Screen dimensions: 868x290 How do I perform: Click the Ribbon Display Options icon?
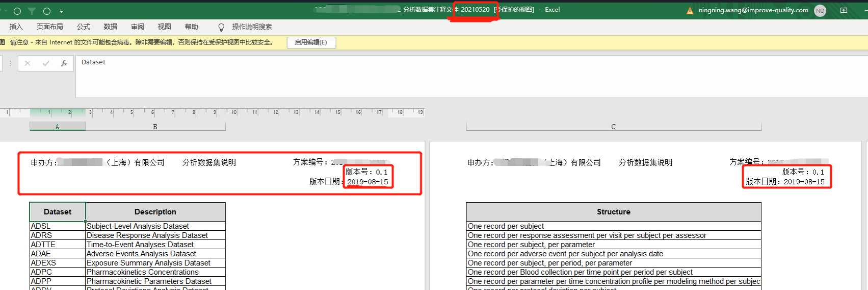(844, 10)
